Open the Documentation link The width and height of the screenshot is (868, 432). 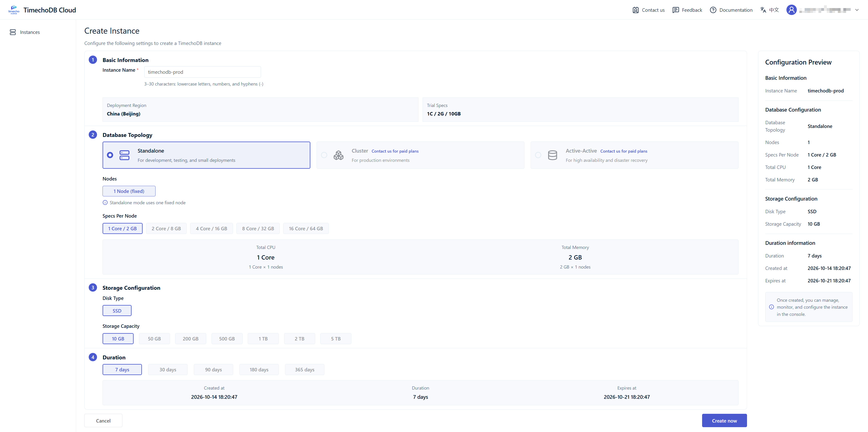pyautogui.click(x=731, y=10)
